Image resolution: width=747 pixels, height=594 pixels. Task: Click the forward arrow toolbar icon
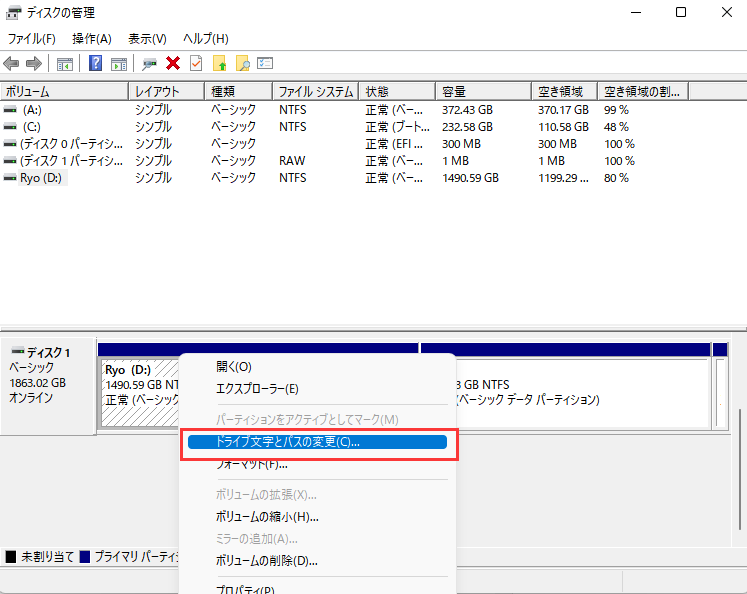coord(34,63)
